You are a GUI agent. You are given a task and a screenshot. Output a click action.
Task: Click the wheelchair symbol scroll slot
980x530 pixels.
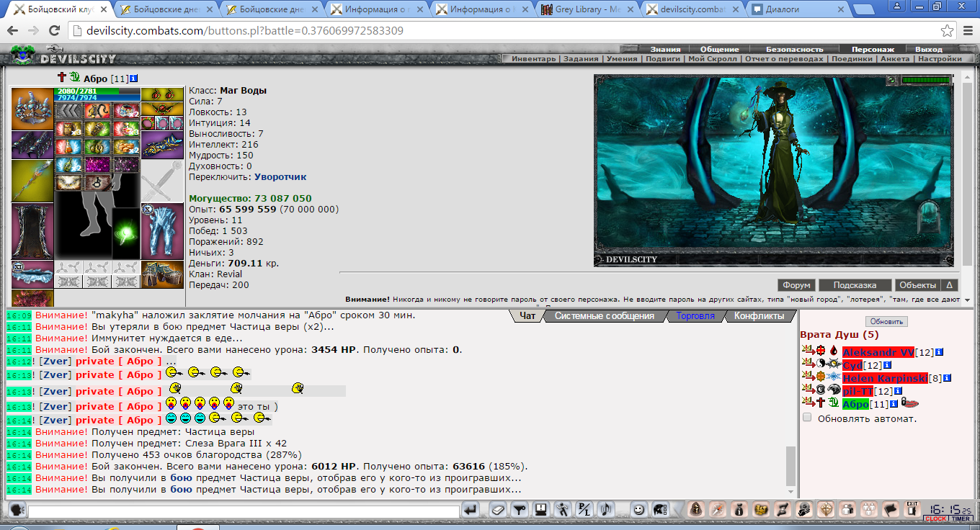[97, 182]
